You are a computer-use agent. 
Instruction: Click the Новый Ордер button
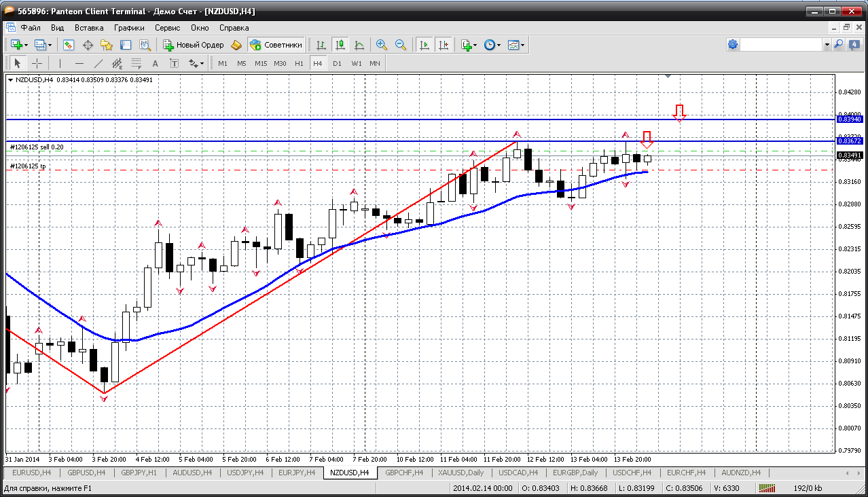coord(194,45)
